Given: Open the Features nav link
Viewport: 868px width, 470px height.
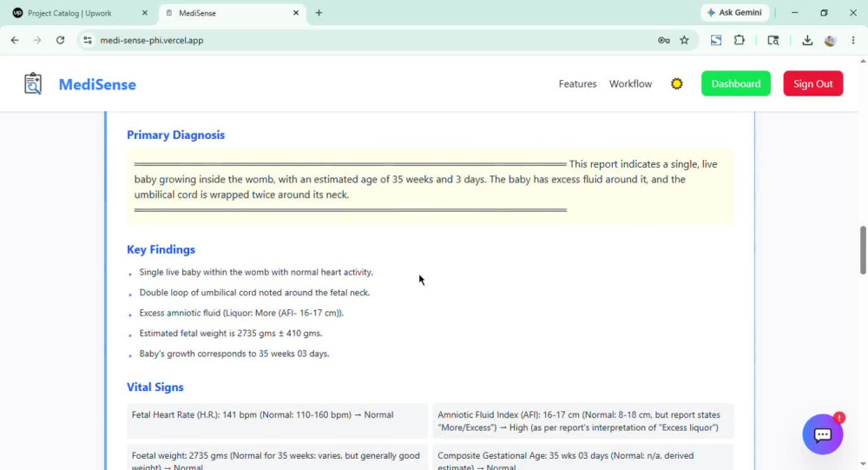Looking at the screenshot, I should click(577, 83).
